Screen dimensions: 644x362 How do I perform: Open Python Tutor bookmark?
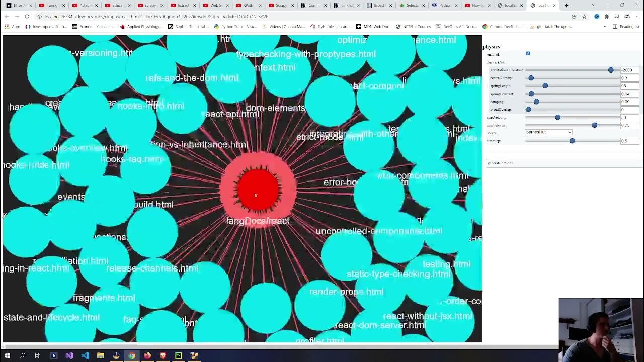coord(236,26)
